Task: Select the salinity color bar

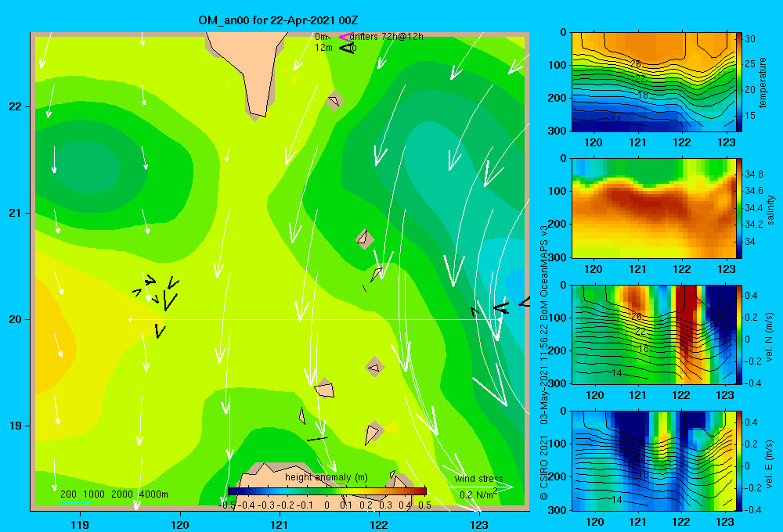Action: pyautogui.click(x=738, y=208)
